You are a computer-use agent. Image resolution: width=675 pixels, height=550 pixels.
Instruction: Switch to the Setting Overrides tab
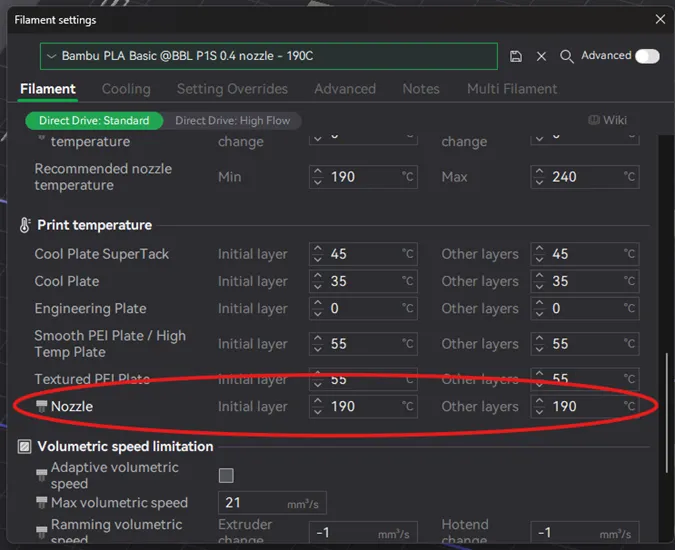pyautogui.click(x=232, y=89)
